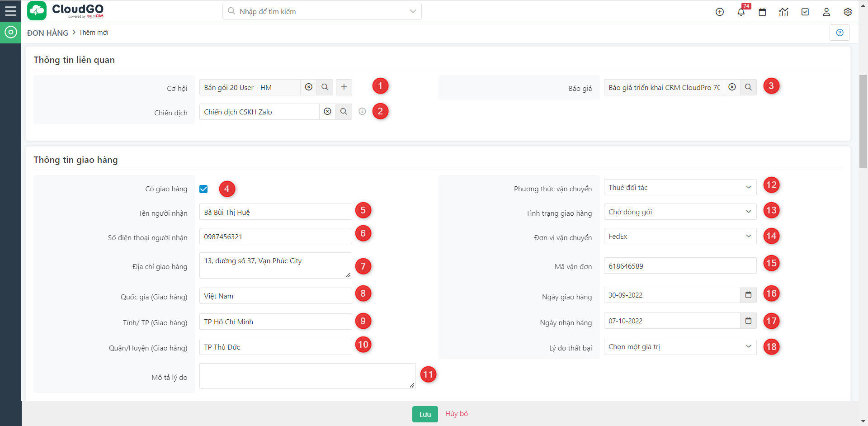The height and width of the screenshot is (426, 868).
Task: Open the hamburger main menu
Action: [10, 11]
